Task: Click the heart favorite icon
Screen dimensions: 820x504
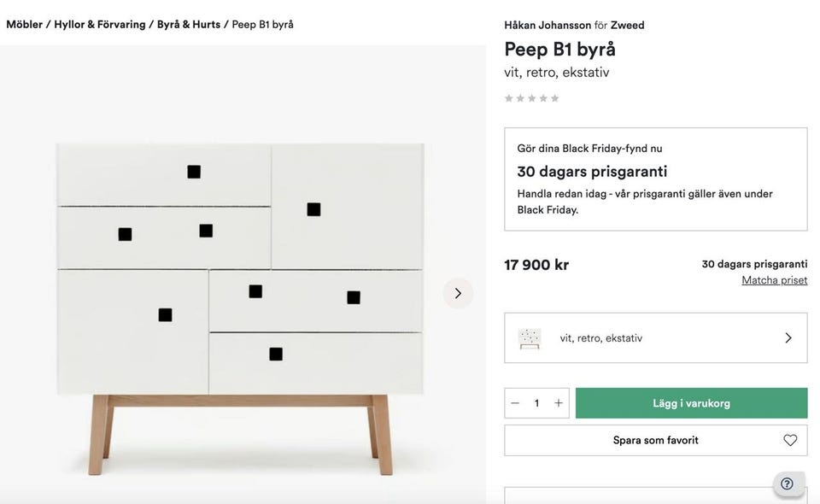Action: (x=790, y=440)
